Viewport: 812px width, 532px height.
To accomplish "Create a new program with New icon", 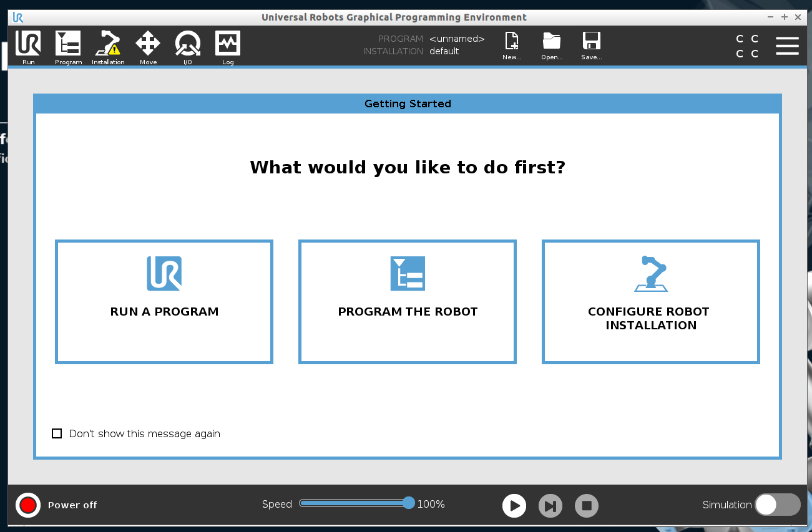I will click(512, 46).
